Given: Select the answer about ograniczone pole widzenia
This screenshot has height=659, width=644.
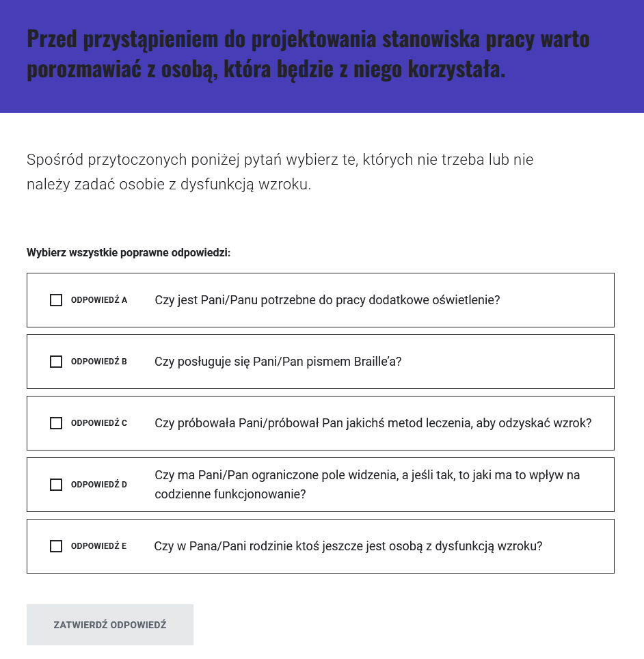Looking at the screenshot, I should (367, 485).
